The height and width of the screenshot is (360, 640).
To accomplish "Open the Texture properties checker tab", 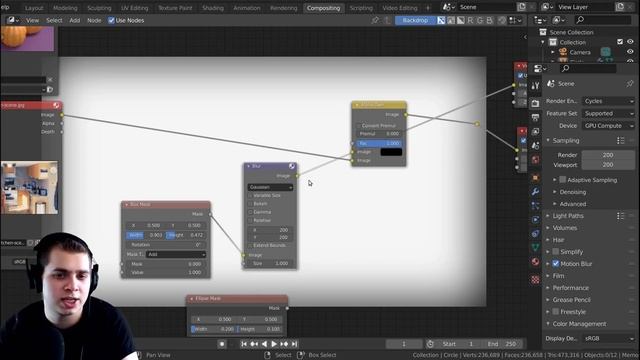I will (536, 280).
